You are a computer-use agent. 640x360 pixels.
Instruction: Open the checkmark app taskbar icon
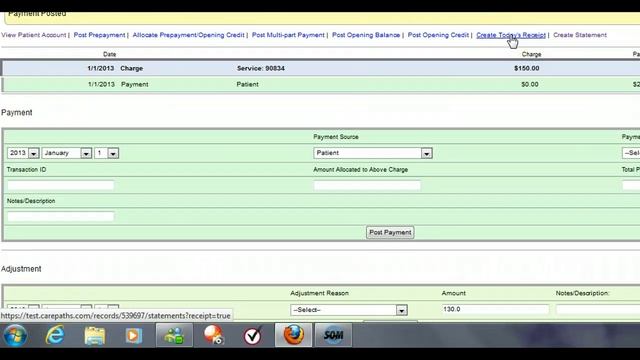[x=253, y=336]
